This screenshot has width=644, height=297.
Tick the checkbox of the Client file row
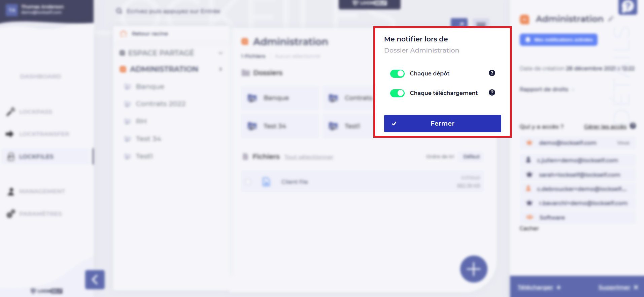tap(248, 182)
